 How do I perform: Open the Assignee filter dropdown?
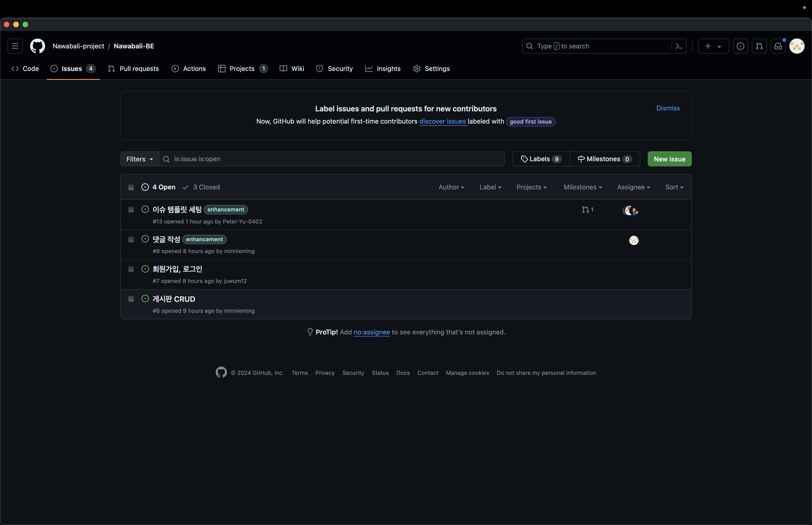pyautogui.click(x=633, y=187)
